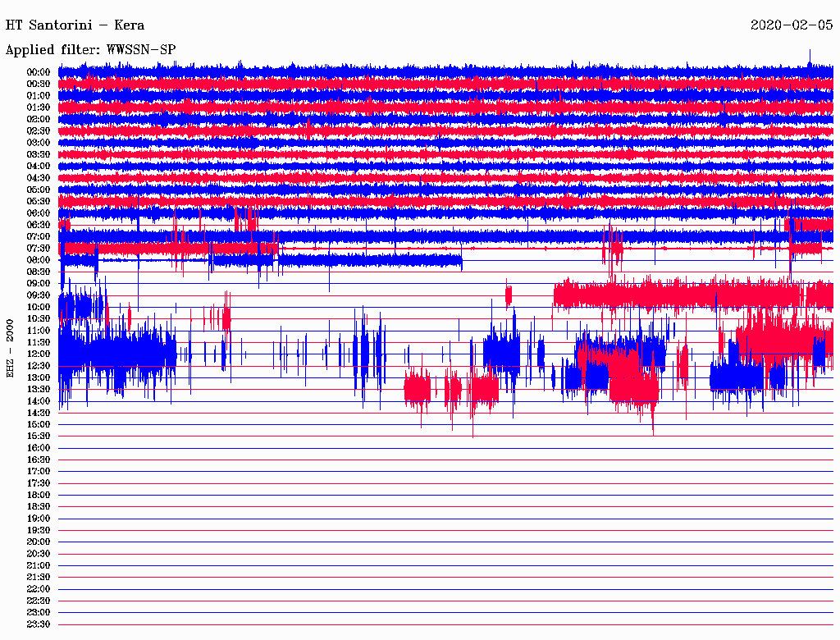
Task: Select the 01:30 time row label
Action: (x=39, y=107)
